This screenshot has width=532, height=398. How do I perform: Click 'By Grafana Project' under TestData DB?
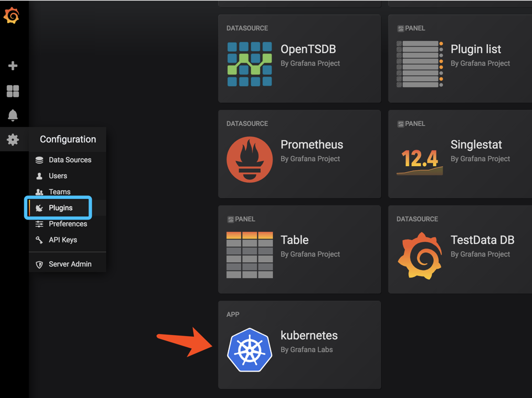click(x=480, y=254)
